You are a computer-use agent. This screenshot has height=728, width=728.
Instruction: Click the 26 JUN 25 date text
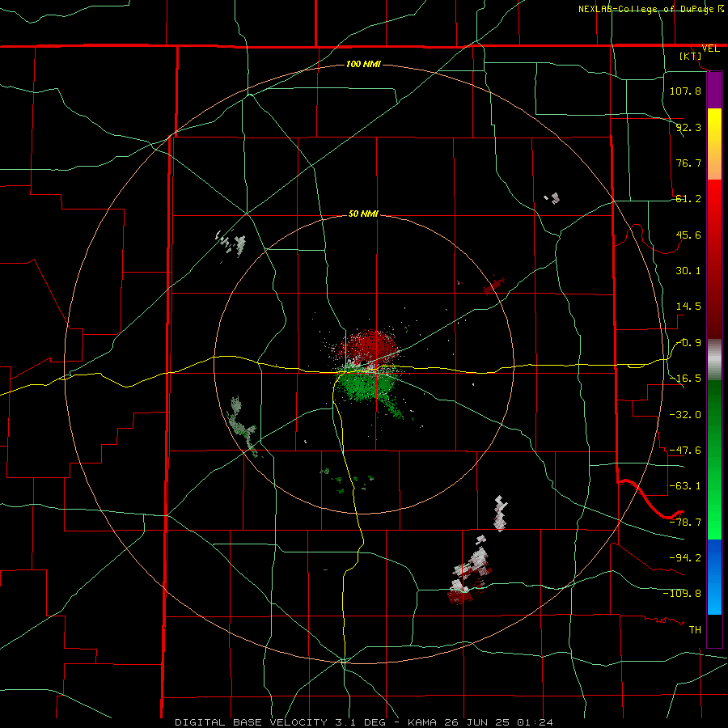pyautogui.click(x=476, y=722)
